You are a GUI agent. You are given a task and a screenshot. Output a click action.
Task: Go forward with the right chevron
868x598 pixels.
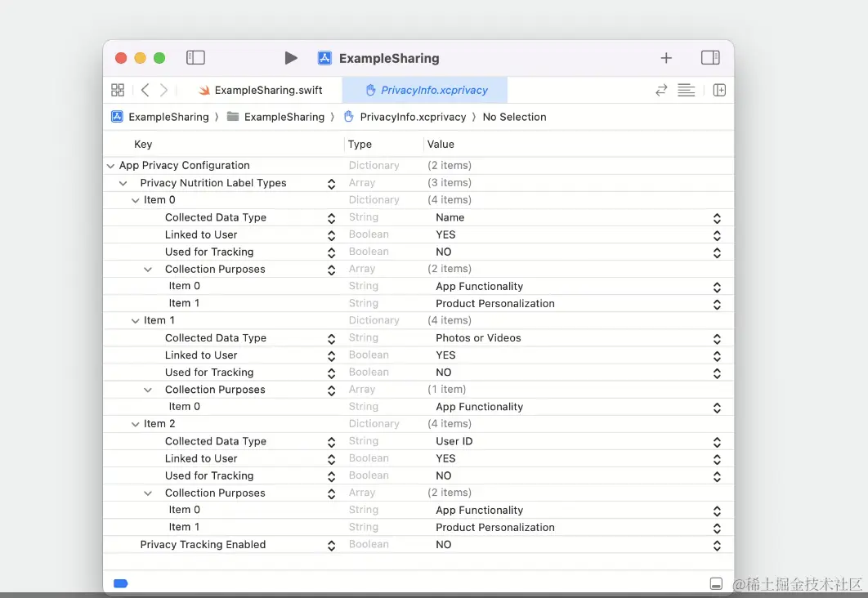click(163, 90)
